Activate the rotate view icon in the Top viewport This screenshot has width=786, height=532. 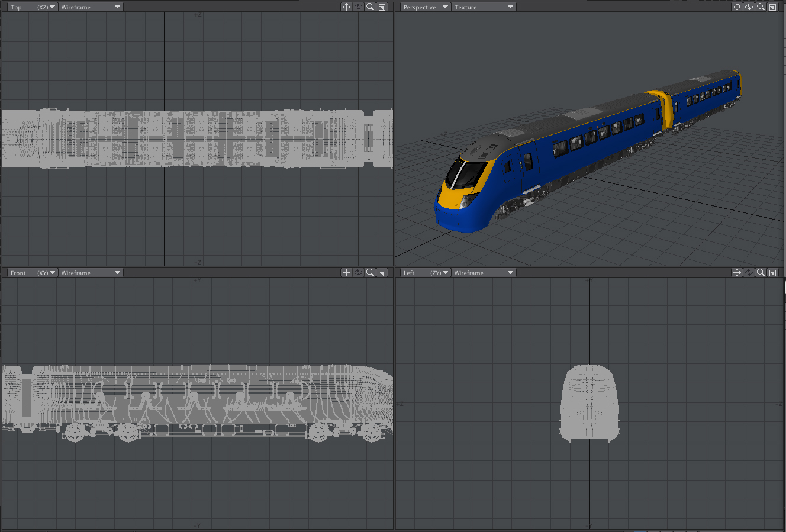(x=358, y=7)
